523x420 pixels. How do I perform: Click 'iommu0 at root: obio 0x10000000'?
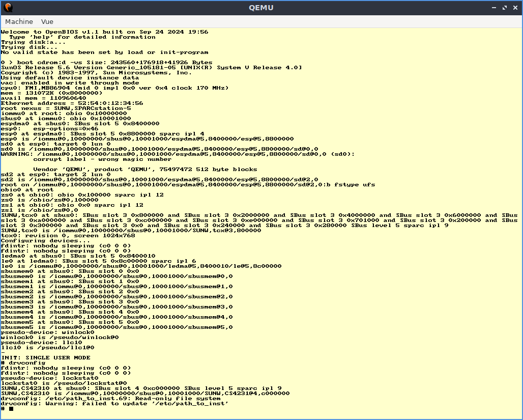(64, 114)
